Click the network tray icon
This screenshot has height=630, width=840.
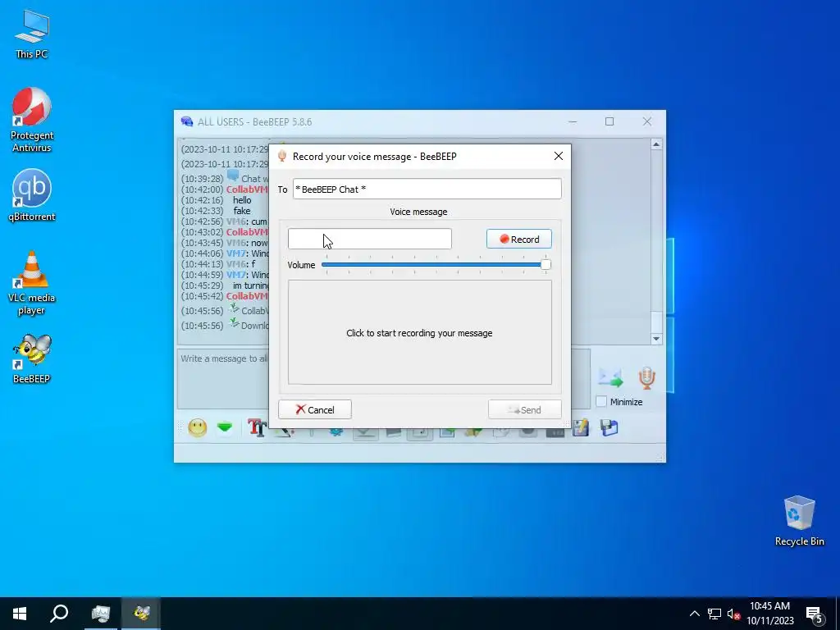click(x=714, y=614)
